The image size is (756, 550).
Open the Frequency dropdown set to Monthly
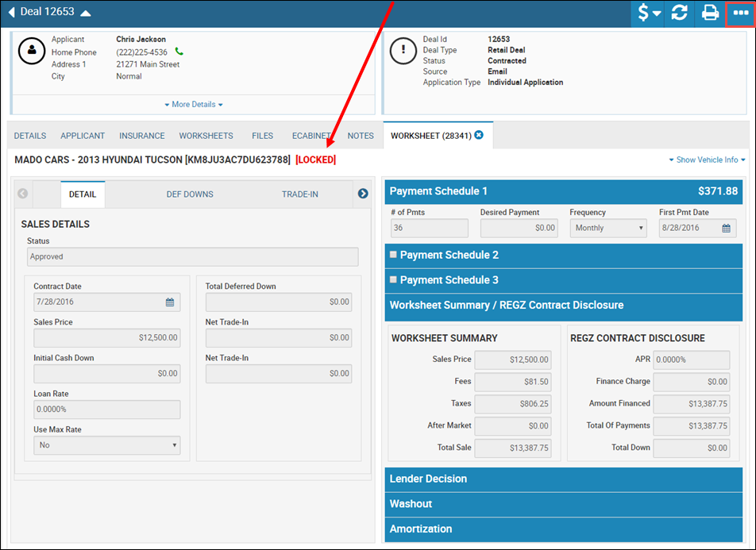click(x=608, y=228)
